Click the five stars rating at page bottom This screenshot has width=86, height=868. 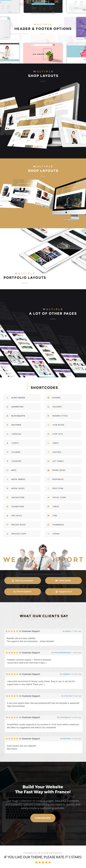43,862
